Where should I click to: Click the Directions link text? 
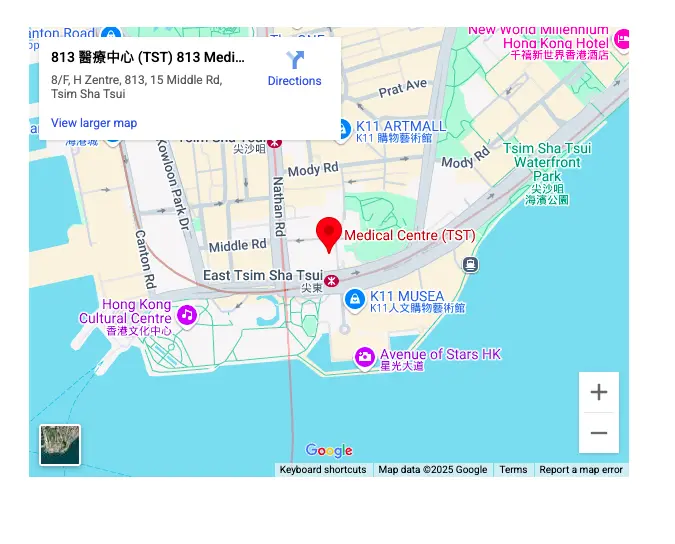pyautogui.click(x=294, y=81)
